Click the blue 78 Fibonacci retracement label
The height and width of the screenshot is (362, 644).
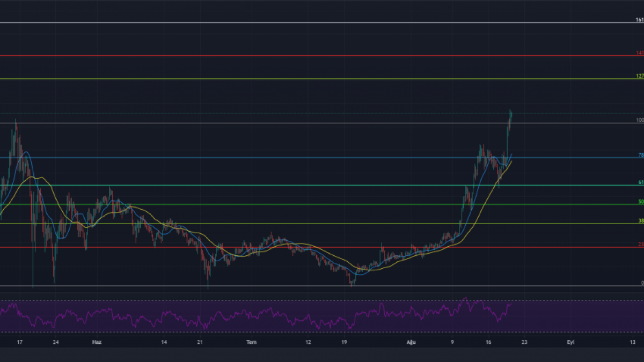[x=640, y=155]
